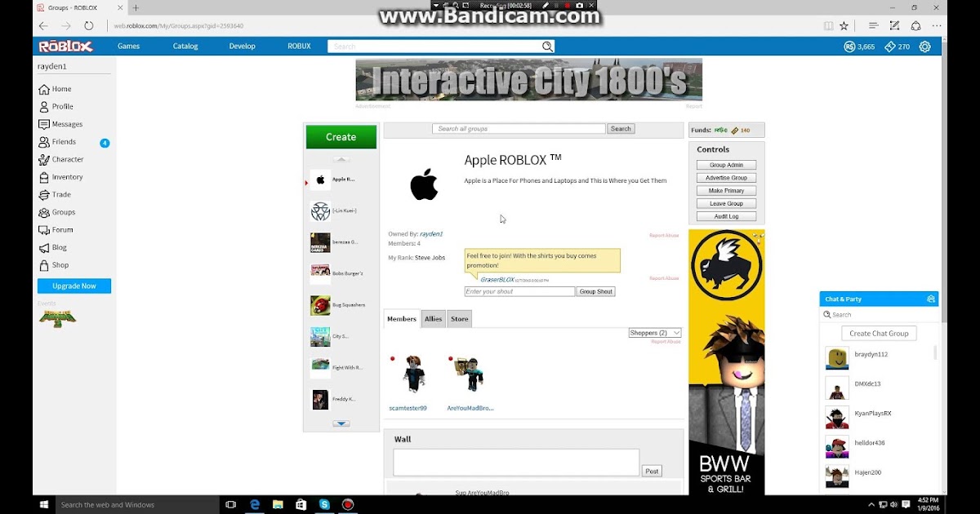The height and width of the screenshot is (514, 980).
Task: Open Edge More actions ellipsis
Action: click(938, 25)
